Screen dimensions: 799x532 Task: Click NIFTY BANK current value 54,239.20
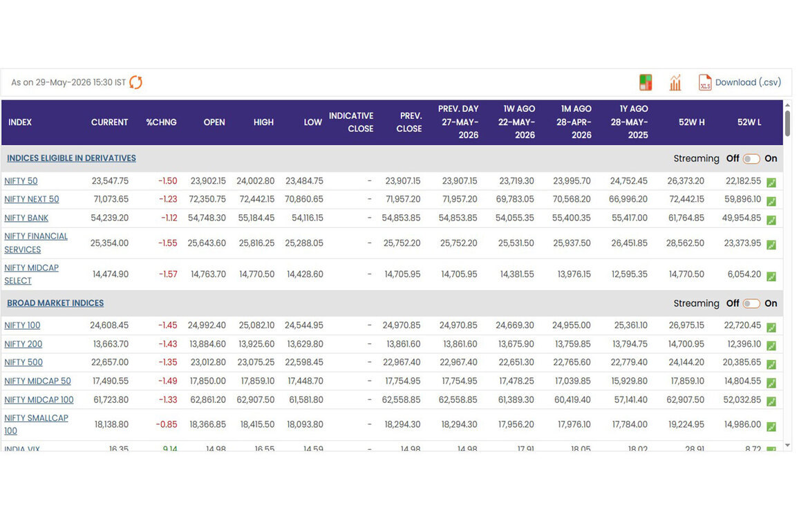[110, 218]
